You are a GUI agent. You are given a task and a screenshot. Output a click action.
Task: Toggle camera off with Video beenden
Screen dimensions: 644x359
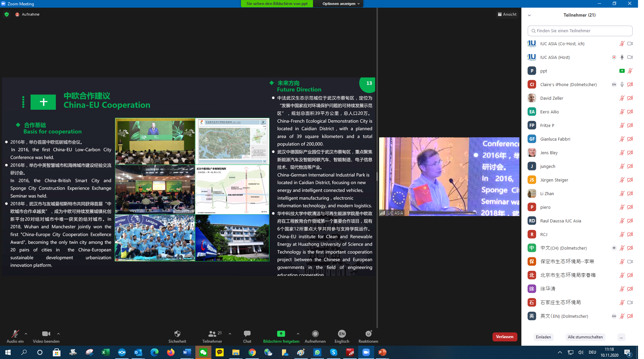[46, 333]
